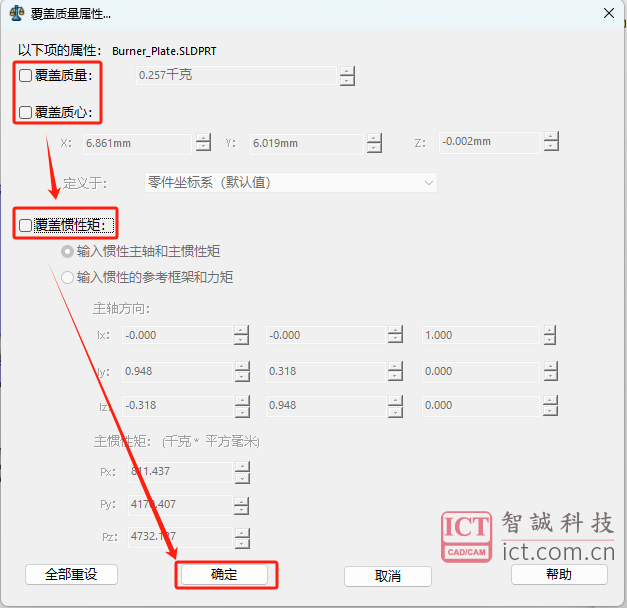This screenshot has width=627, height=608.
Task: Click the Burner_Plate.SLDPRT file name text
Action: click(x=164, y=51)
